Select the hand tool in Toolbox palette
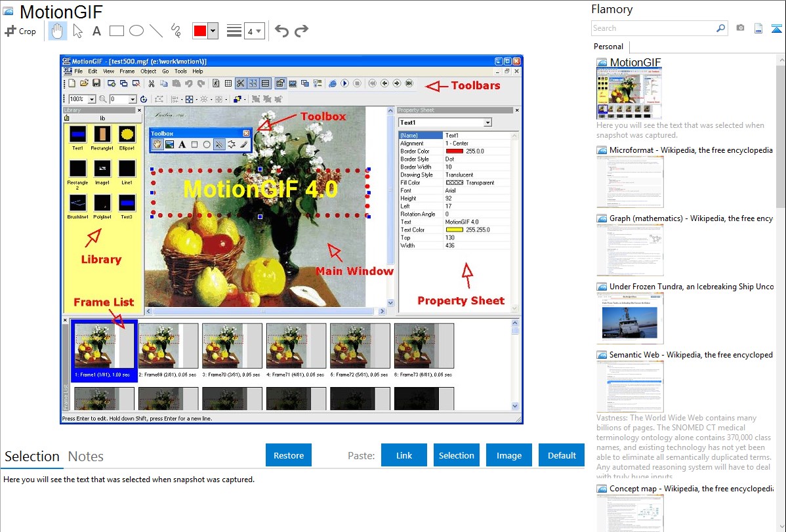786x532 pixels. point(157,144)
